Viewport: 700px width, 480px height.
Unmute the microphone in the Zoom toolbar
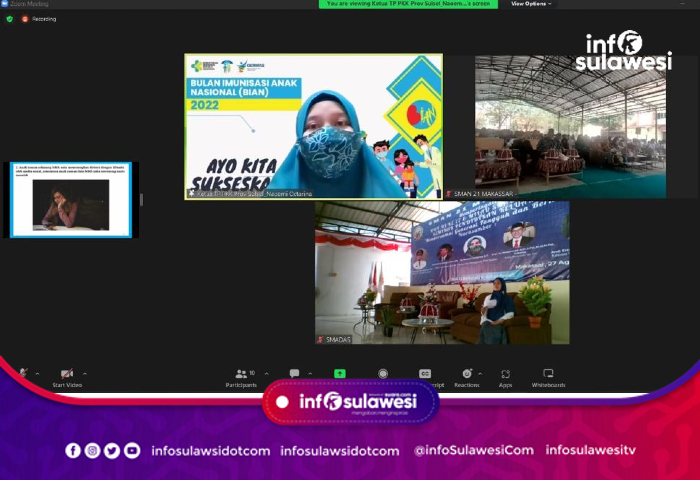tap(23, 373)
